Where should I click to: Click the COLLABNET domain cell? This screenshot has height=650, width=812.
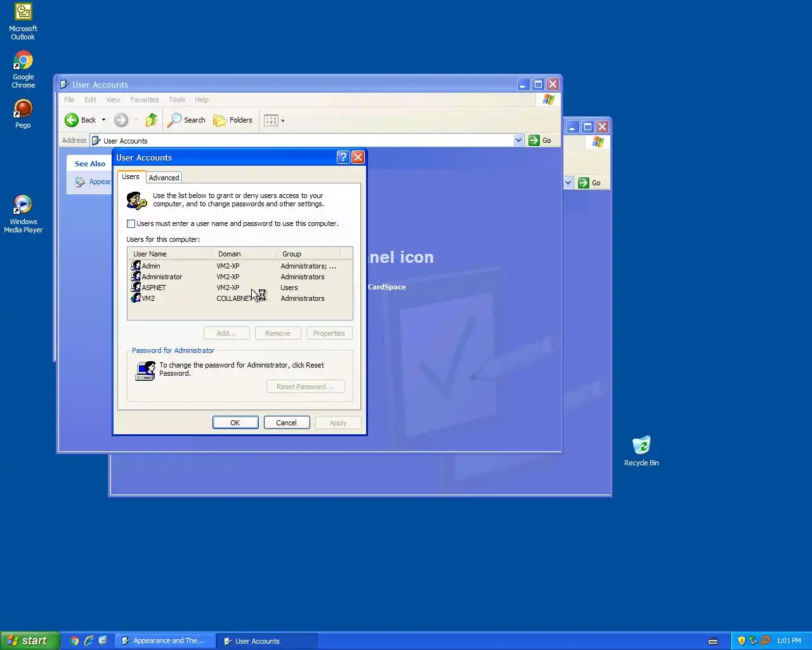(234, 298)
